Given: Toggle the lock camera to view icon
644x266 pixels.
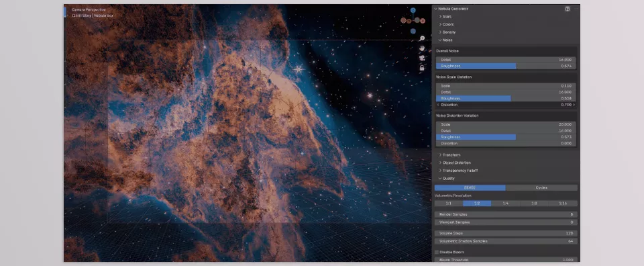Looking at the screenshot, I should click(422, 69).
